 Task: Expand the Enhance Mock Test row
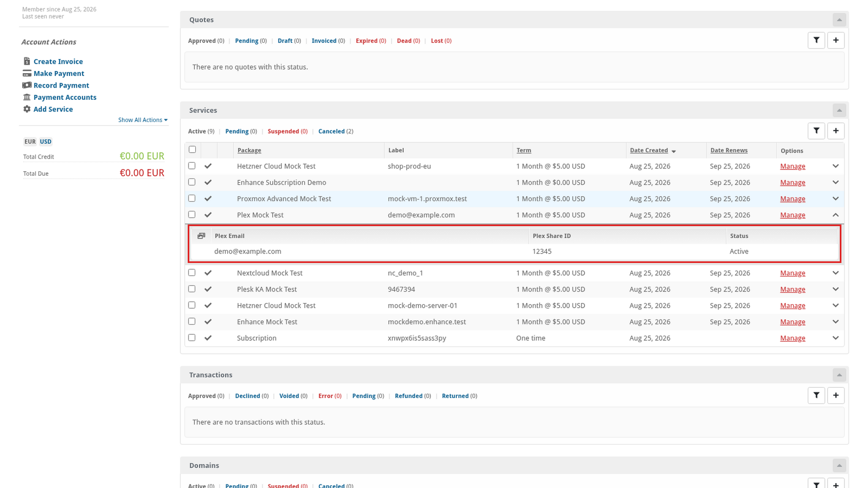coord(835,322)
